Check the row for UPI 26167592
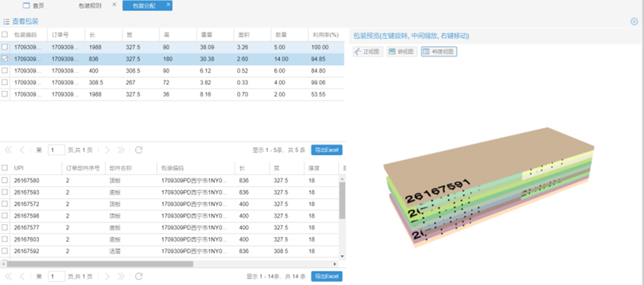 (x=5, y=251)
